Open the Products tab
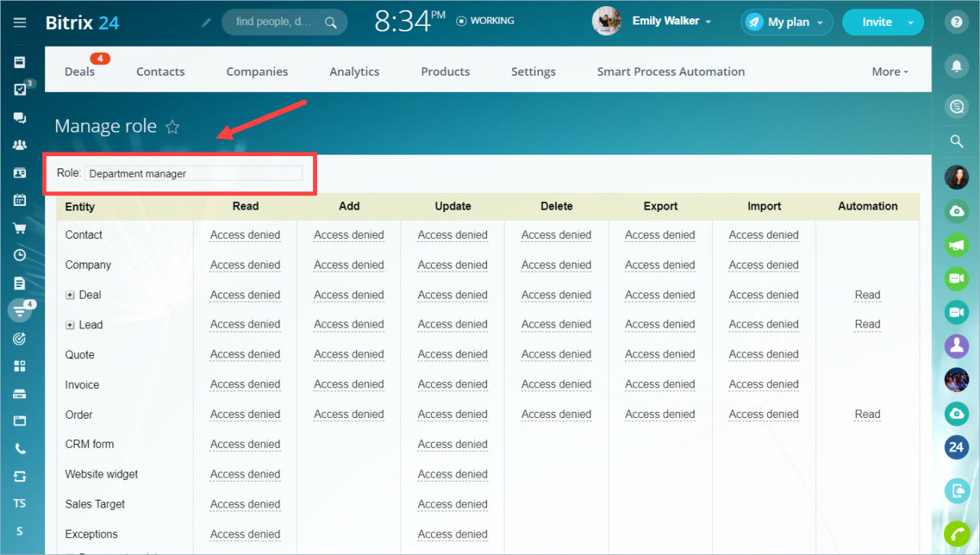 (x=446, y=71)
